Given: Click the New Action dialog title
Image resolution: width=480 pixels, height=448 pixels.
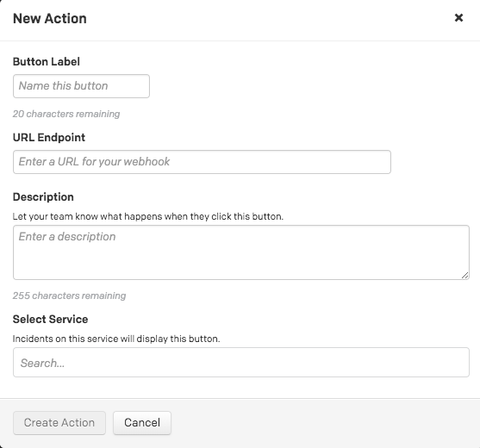Looking at the screenshot, I should click(50, 18).
